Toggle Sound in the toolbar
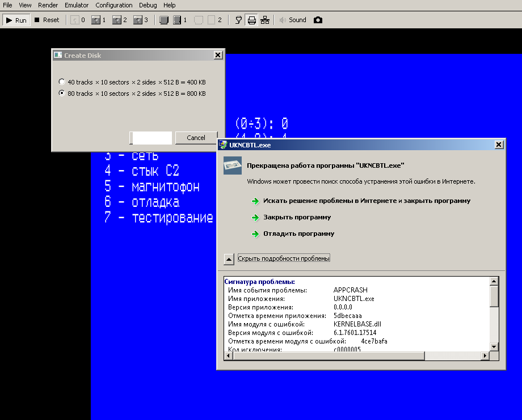 [x=293, y=20]
